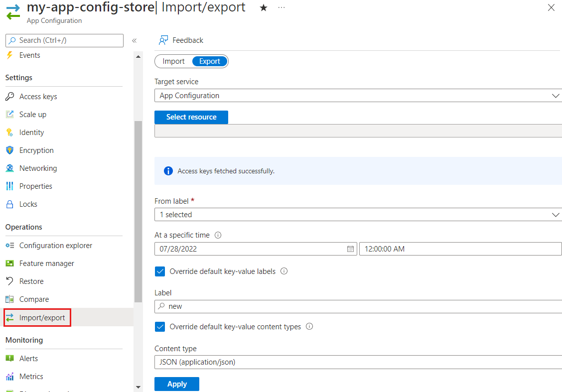The width and height of the screenshot is (562, 392).
Task: Open Configuration explorer in sidebar
Action: point(55,246)
